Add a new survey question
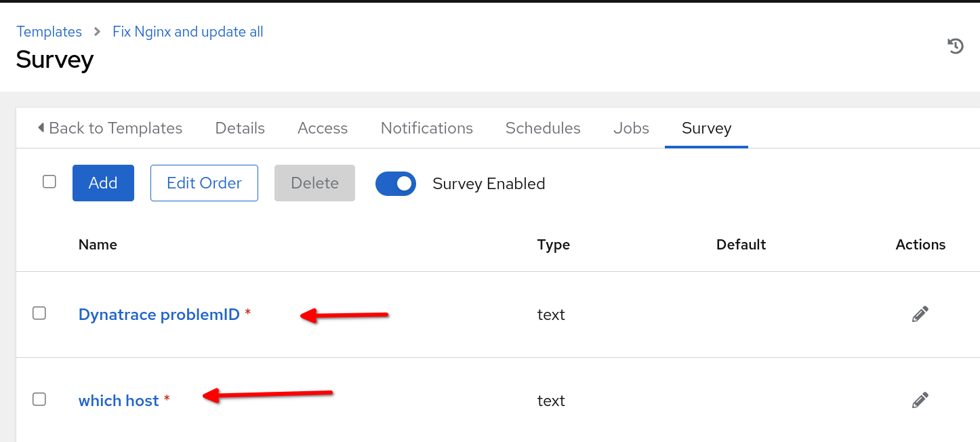Image resolution: width=980 pixels, height=442 pixels. point(103,183)
